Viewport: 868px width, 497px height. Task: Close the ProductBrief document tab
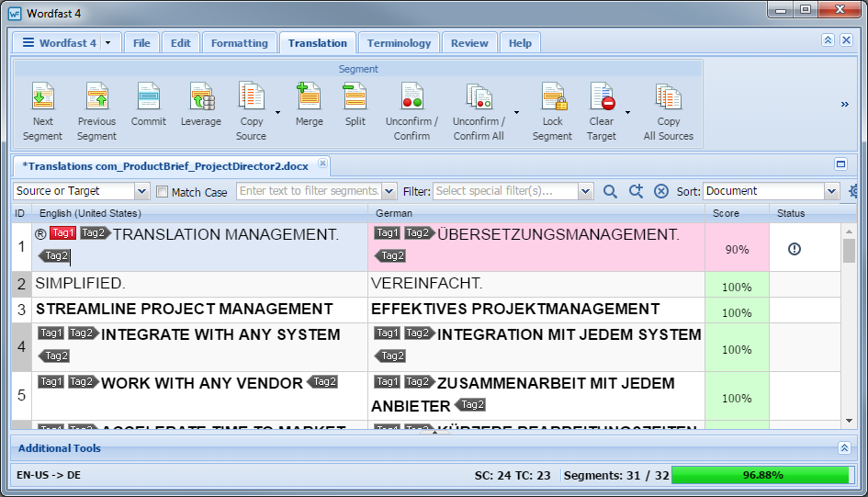coord(322,164)
